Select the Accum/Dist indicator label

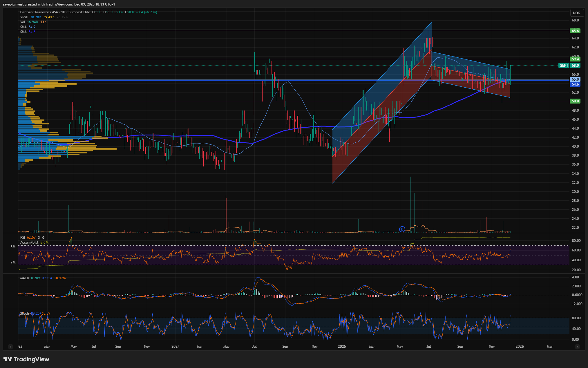click(29, 242)
